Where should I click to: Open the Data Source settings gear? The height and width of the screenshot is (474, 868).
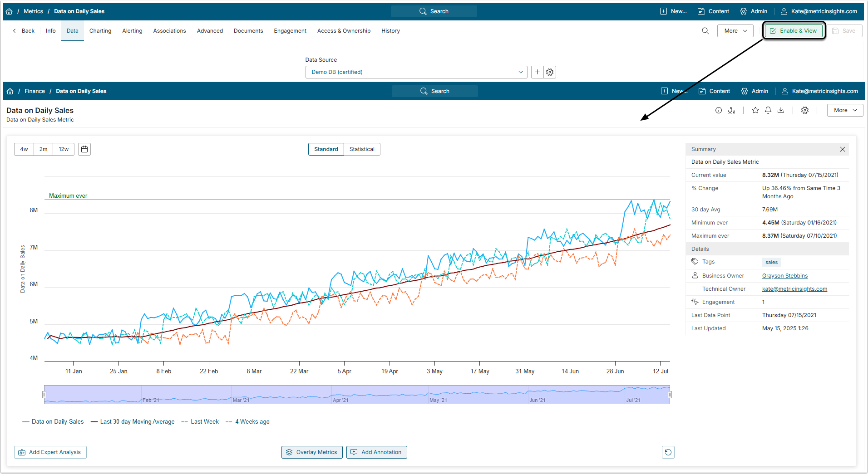(x=550, y=72)
